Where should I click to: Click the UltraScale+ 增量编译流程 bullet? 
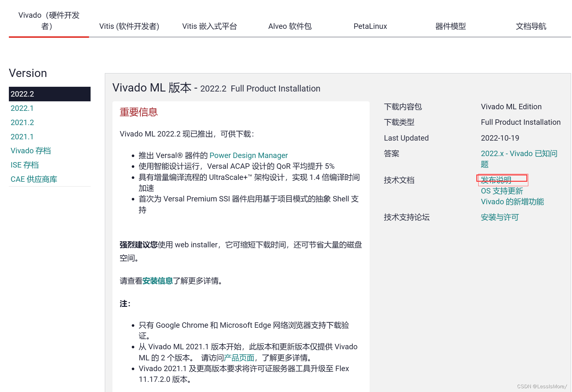(249, 183)
